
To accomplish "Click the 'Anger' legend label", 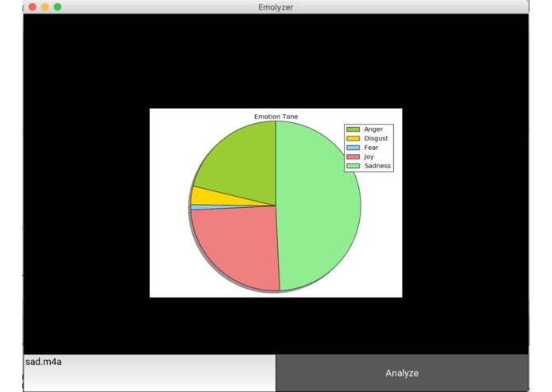I will point(373,129).
